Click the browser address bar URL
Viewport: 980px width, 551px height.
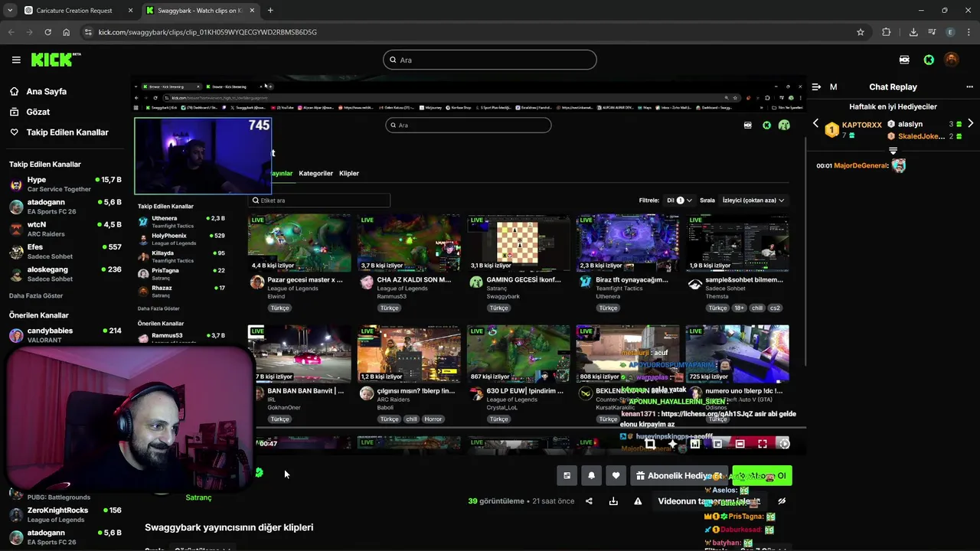[x=207, y=32]
